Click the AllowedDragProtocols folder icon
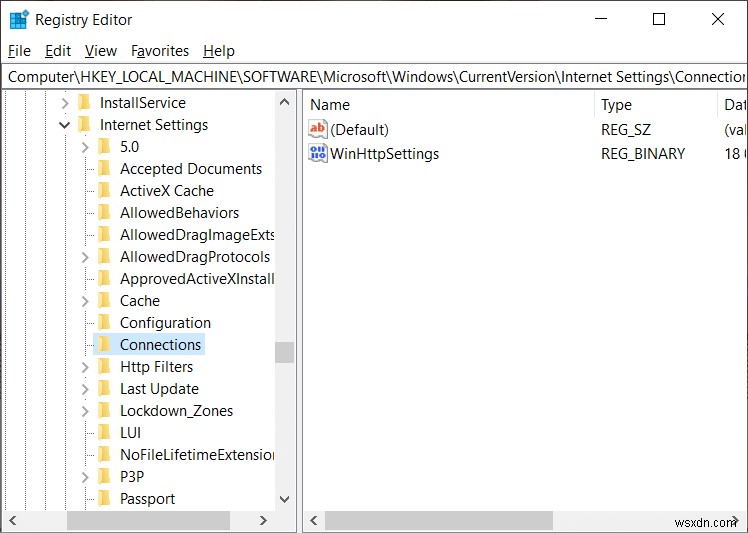The height and width of the screenshot is (533, 748). point(104,256)
